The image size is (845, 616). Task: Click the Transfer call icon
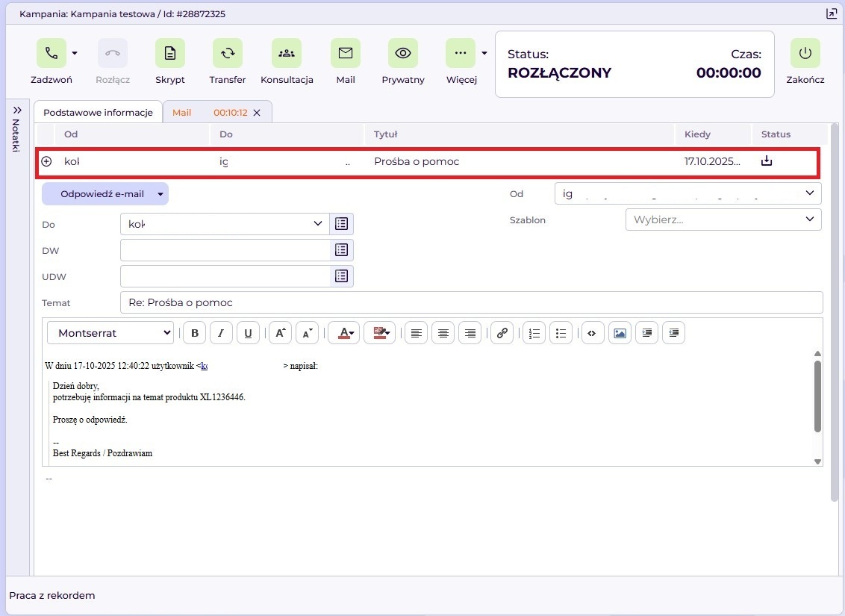(x=228, y=54)
